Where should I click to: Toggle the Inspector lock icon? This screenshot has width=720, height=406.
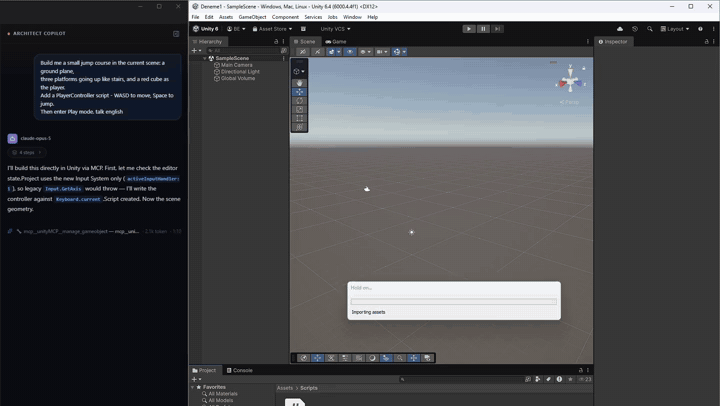coord(706,41)
